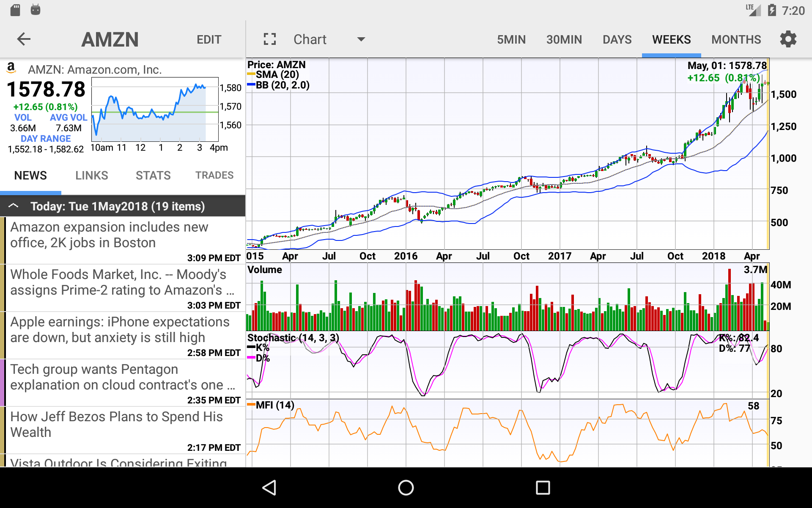The height and width of the screenshot is (508, 812).
Task: Open the TRADES tab
Action: coord(214,176)
